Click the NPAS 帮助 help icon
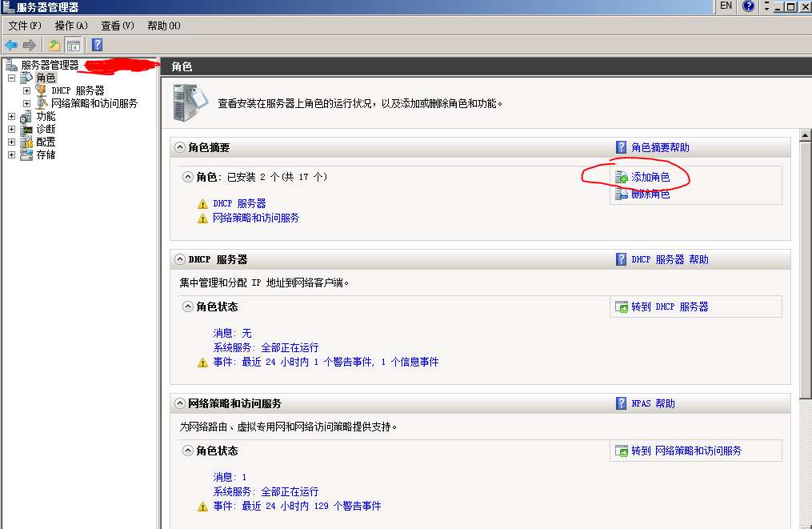The width and height of the screenshot is (812, 529). [622, 403]
